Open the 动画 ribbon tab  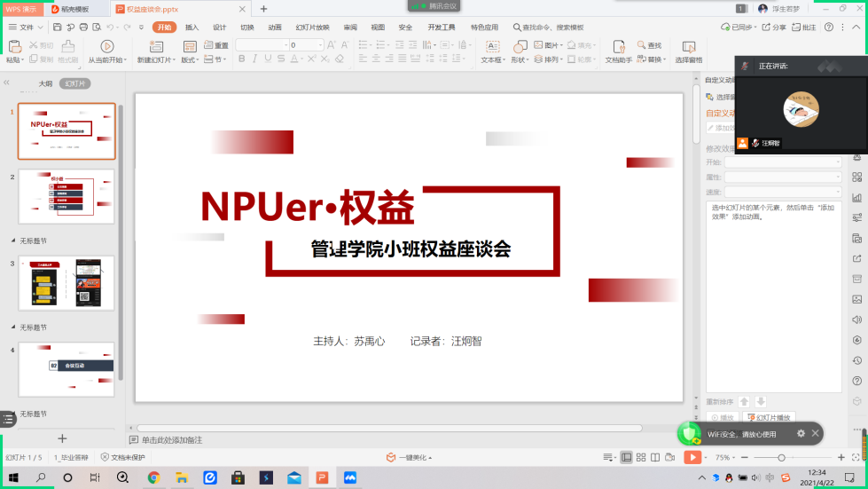point(275,28)
